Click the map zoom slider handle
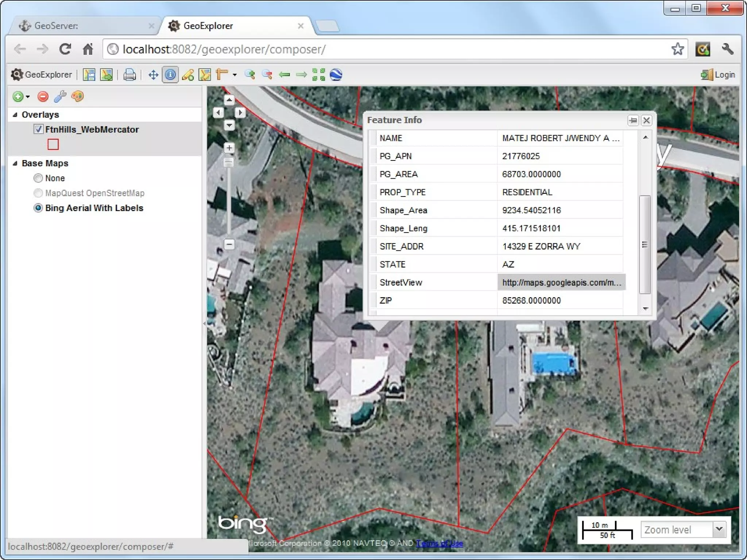The height and width of the screenshot is (560, 747). click(x=229, y=162)
